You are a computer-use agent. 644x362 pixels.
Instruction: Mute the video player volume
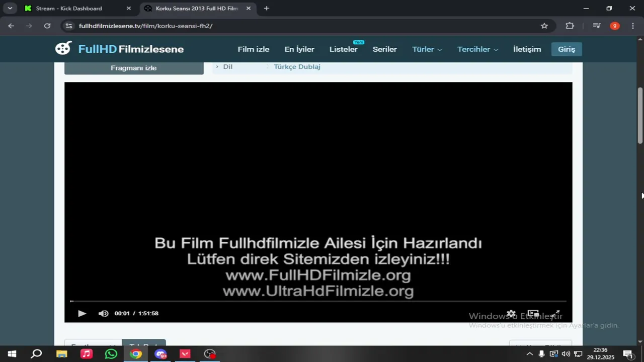pos(103,313)
